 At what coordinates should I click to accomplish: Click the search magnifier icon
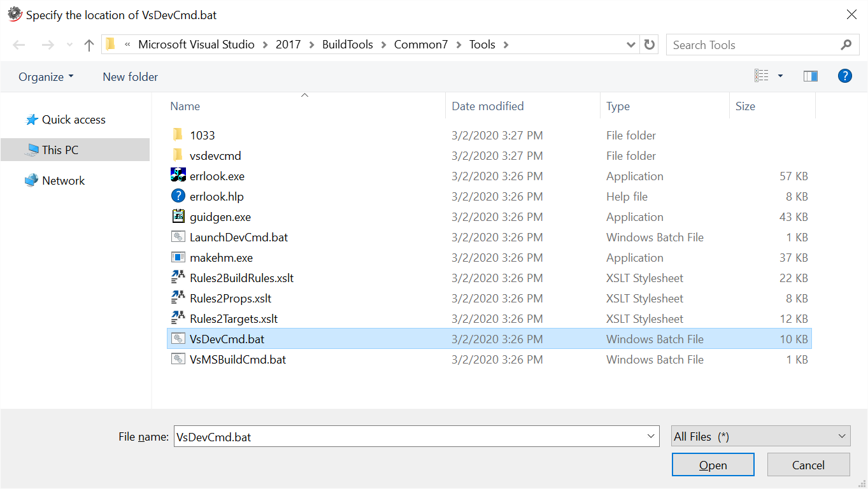pyautogui.click(x=846, y=45)
